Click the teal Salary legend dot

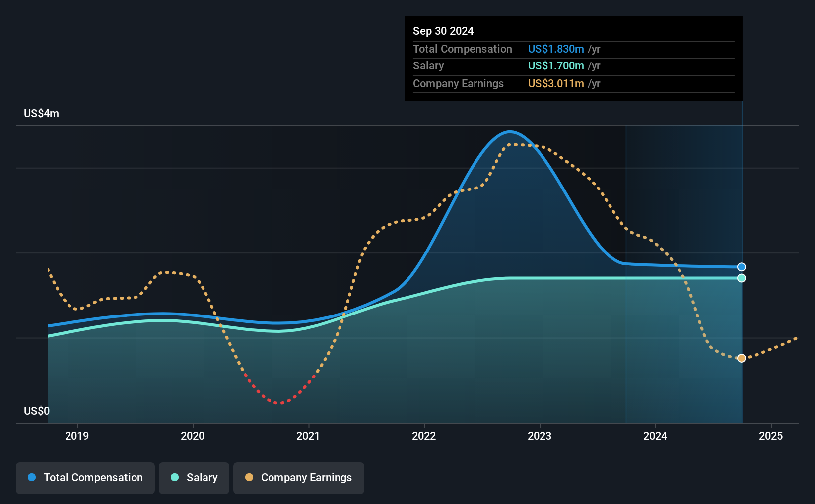point(175,477)
